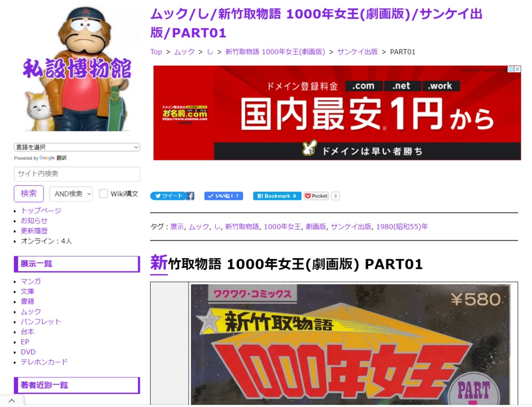Enable the Wiki構文 checkbox
Image resolution: width=532 pixels, height=407 pixels.
point(104,194)
